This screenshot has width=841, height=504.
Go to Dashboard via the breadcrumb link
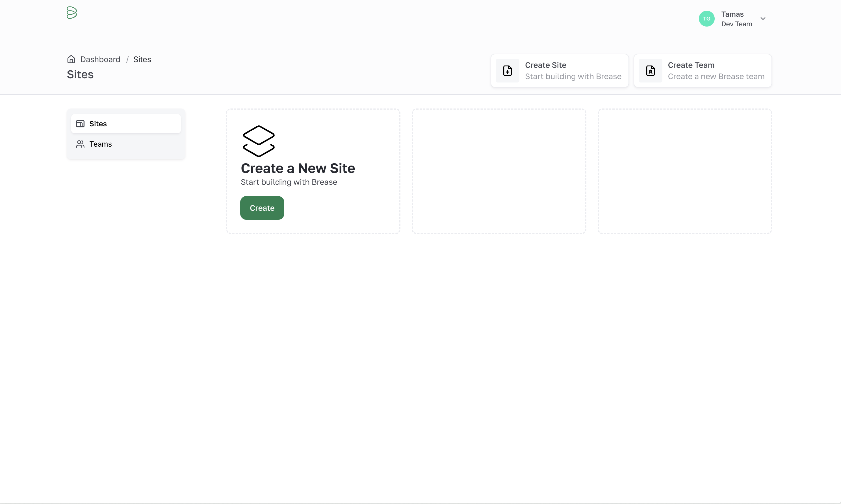(x=100, y=59)
